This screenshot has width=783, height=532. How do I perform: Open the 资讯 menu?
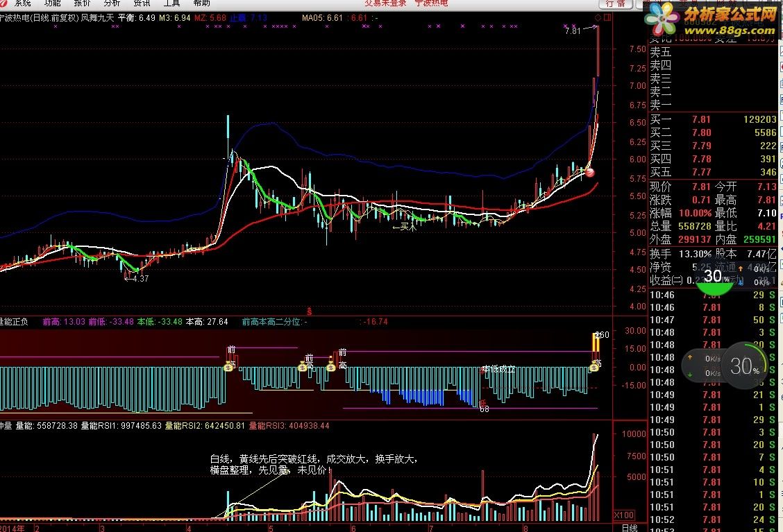click(142, 3)
